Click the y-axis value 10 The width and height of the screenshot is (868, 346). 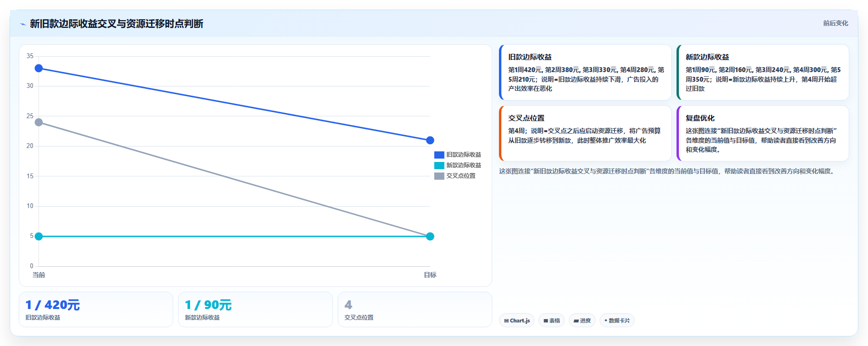pos(30,206)
